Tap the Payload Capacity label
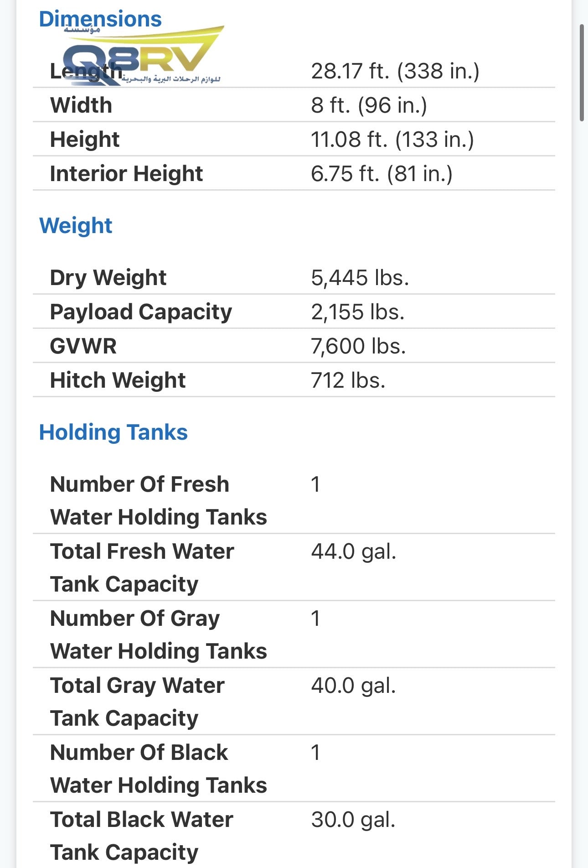 (141, 312)
